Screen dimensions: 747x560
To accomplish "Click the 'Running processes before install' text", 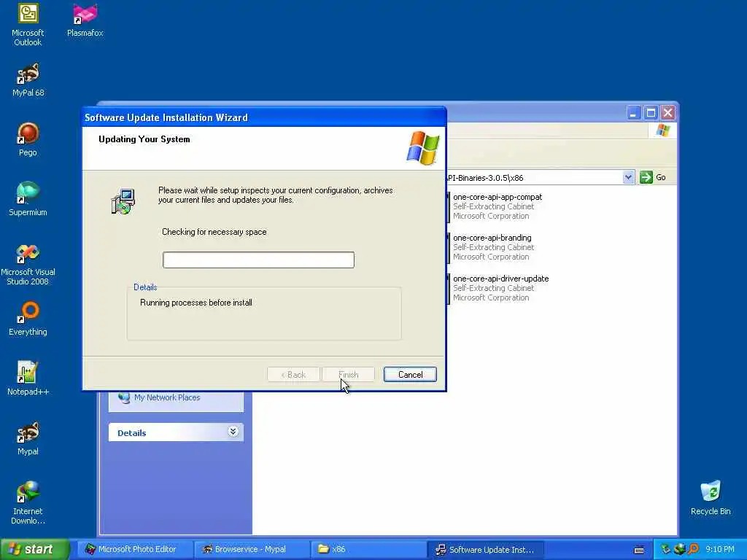I will (x=196, y=303).
